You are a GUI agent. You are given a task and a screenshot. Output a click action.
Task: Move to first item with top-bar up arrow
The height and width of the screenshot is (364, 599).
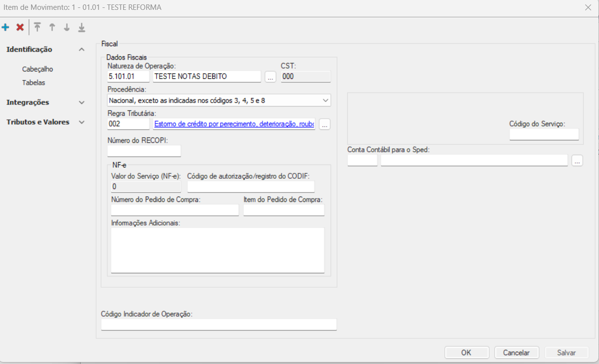pyautogui.click(x=37, y=28)
